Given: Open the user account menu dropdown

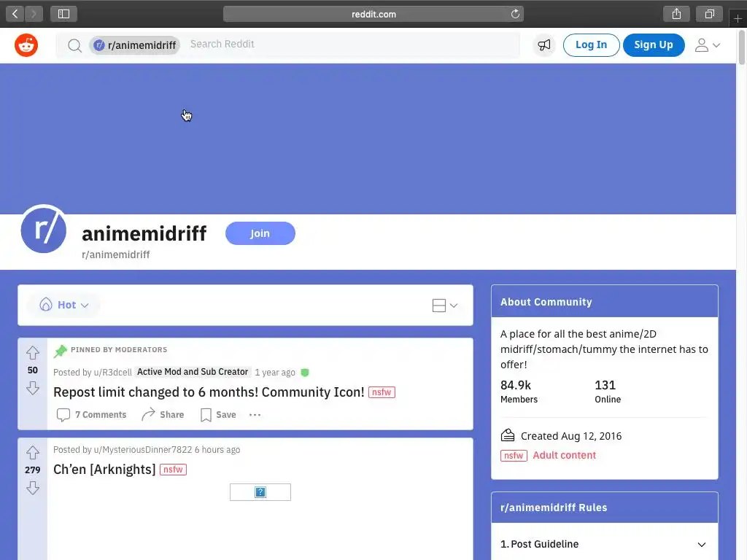Looking at the screenshot, I should tap(708, 45).
